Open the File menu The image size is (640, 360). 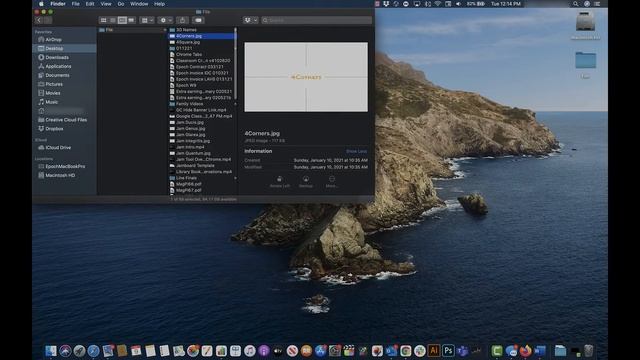coord(76,4)
